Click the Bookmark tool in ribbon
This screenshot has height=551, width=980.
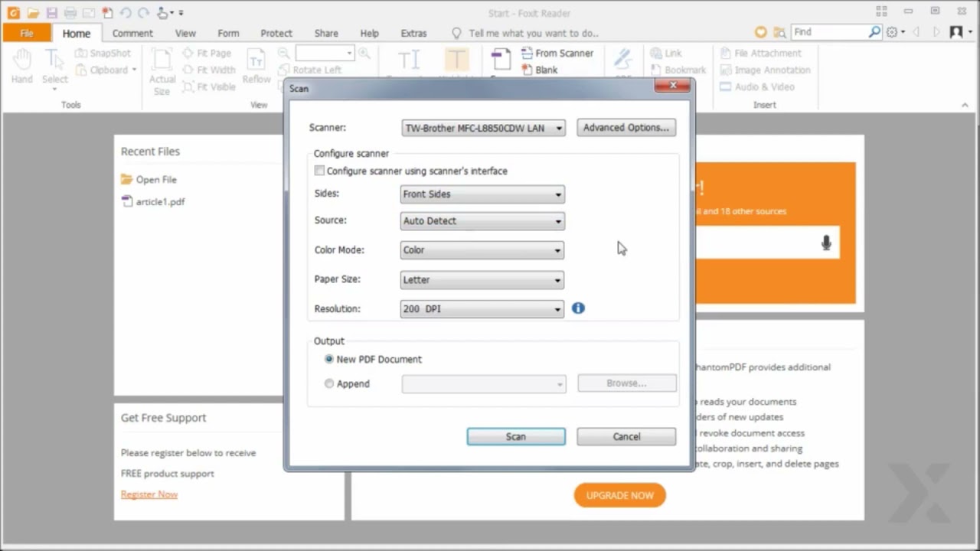pyautogui.click(x=677, y=70)
